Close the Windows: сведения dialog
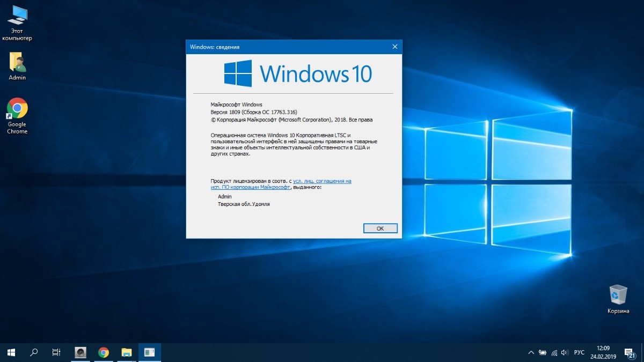Viewport: 644px width, 362px height. point(395,47)
